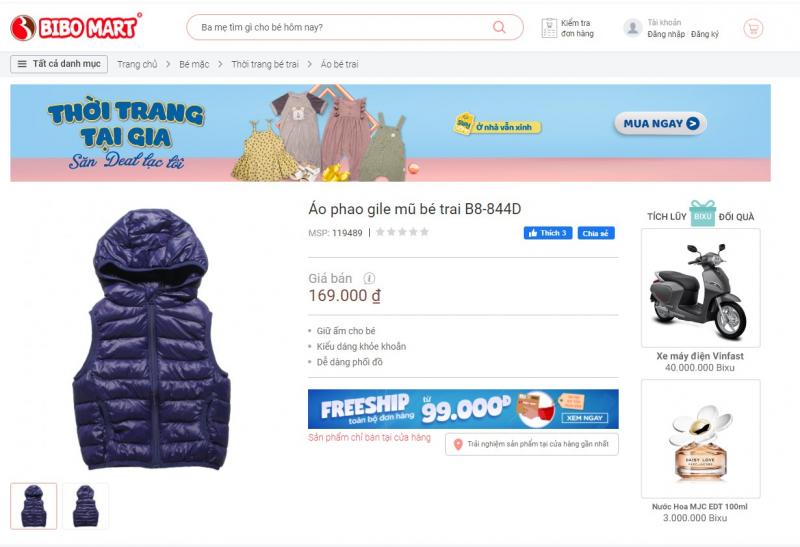Select the Áo bé trai breadcrumb
Image resolution: width=800 pixels, height=547 pixels.
coord(339,64)
